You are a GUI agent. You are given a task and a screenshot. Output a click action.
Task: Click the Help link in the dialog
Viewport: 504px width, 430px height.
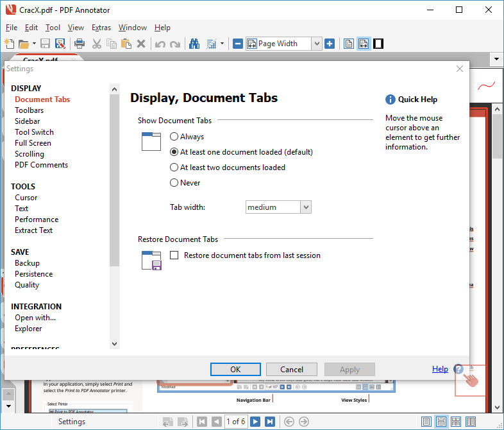coord(440,369)
